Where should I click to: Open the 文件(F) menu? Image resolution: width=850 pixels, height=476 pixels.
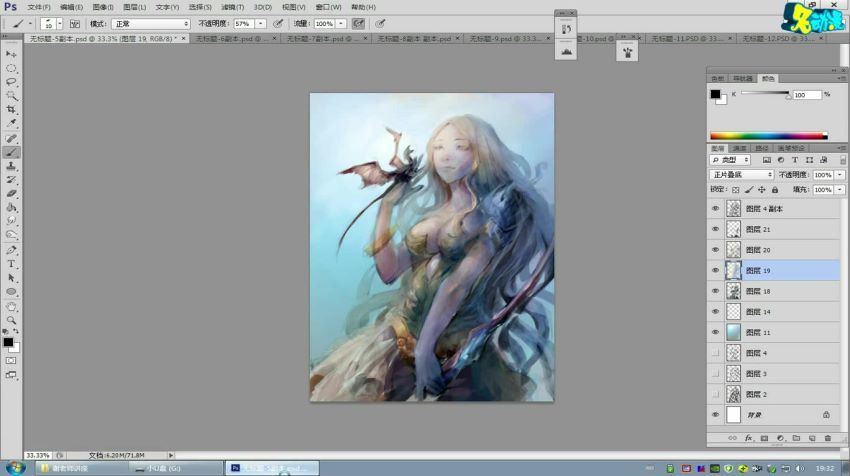pyautogui.click(x=38, y=7)
